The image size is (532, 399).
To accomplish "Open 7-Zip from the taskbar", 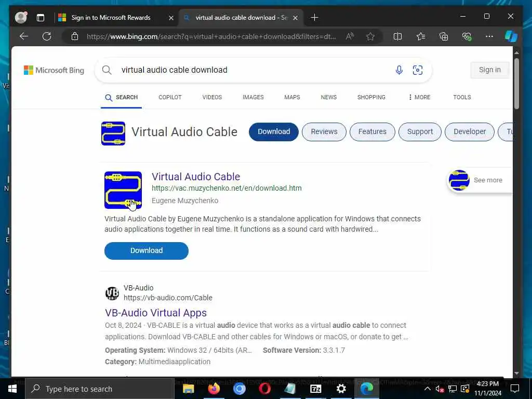I will (315, 389).
